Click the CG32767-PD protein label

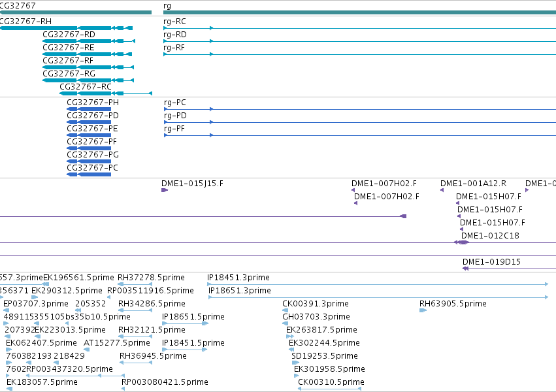93,116
